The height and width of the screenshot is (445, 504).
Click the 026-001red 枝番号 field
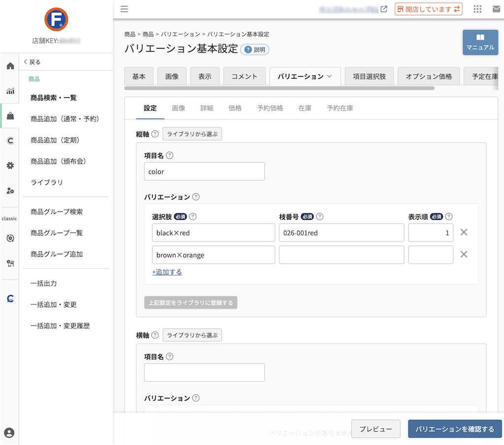[x=342, y=233]
